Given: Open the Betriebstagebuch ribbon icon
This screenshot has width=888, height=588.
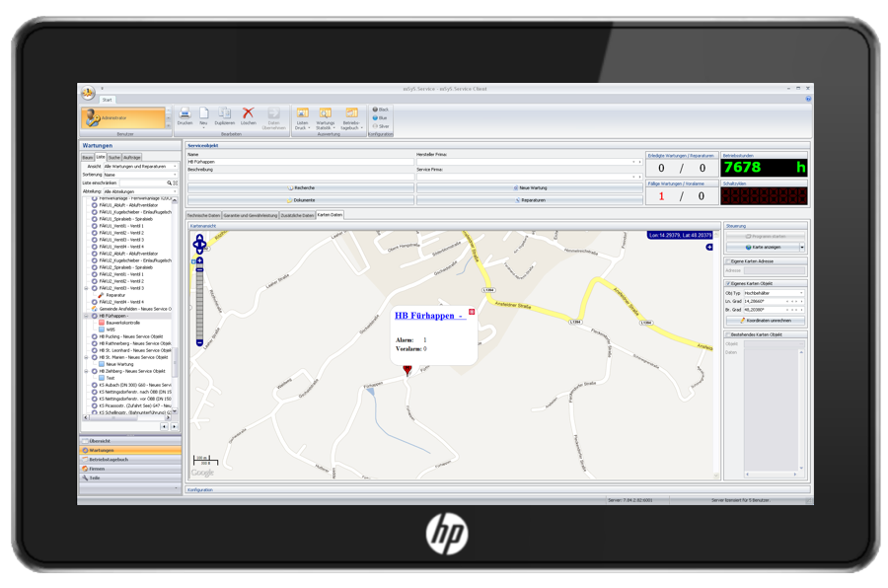Looking at the screenshot, I should point(351,113).
